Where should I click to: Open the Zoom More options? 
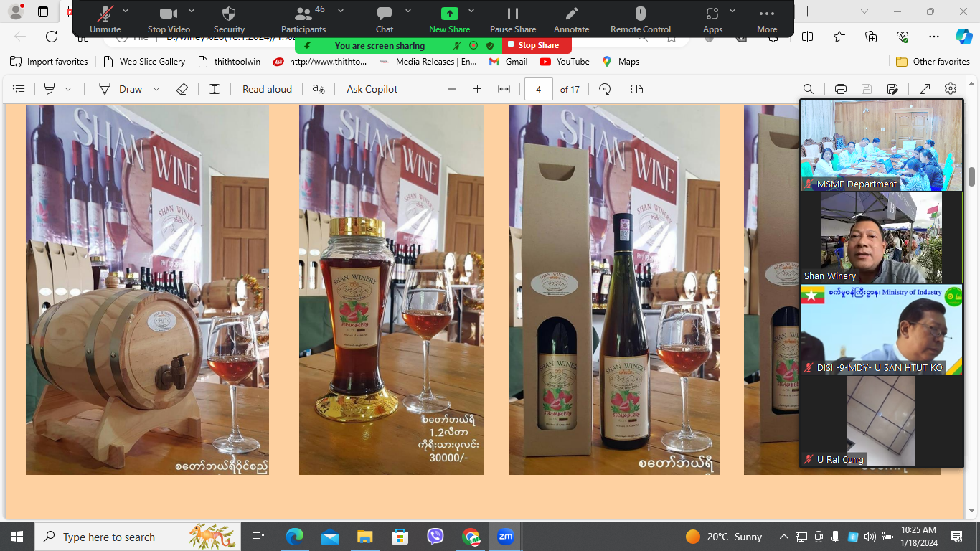[767, 19]
